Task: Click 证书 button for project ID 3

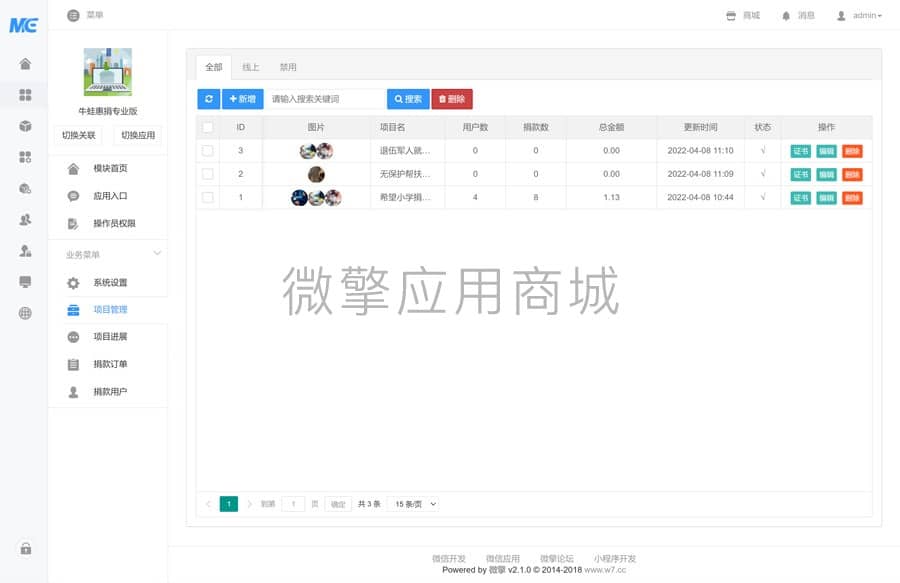Action: coord(801,151)
